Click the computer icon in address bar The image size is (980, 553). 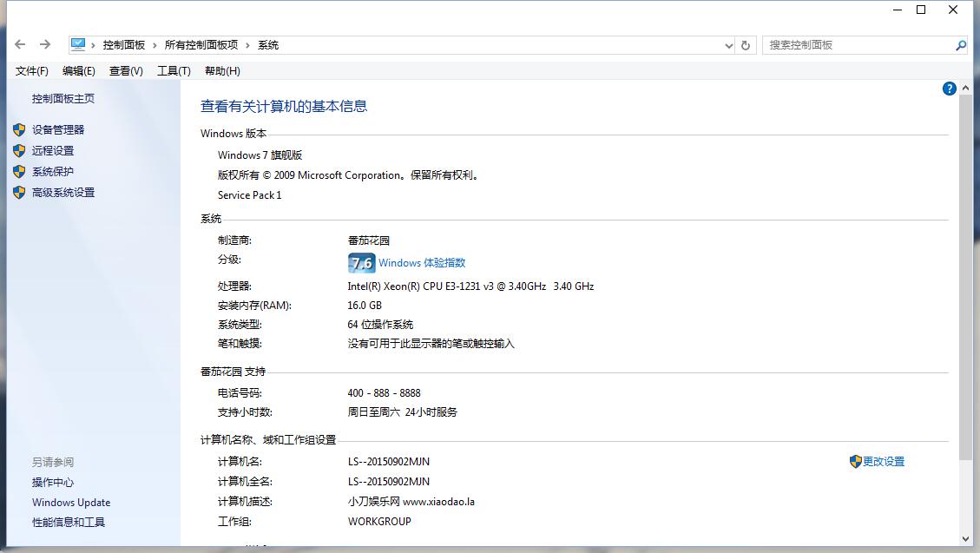click(78, 44)
